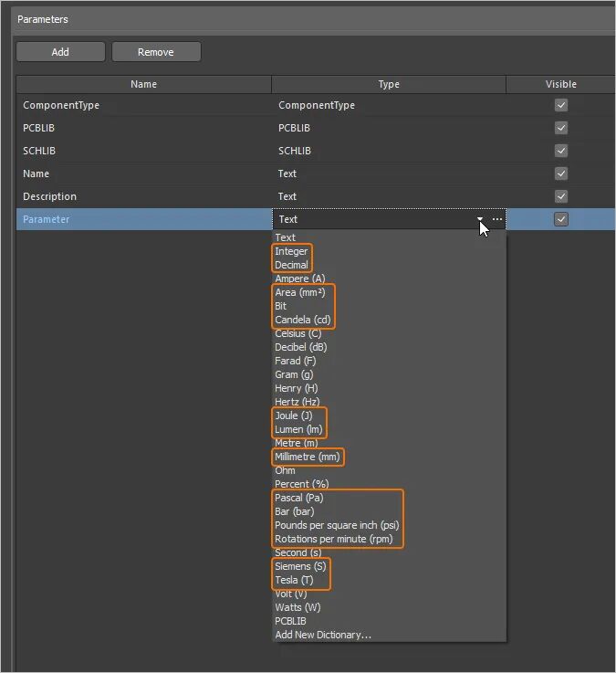Toggle Visible checkbox for Description row
Viewport: 616px width, 673px height.
point(561,196)
